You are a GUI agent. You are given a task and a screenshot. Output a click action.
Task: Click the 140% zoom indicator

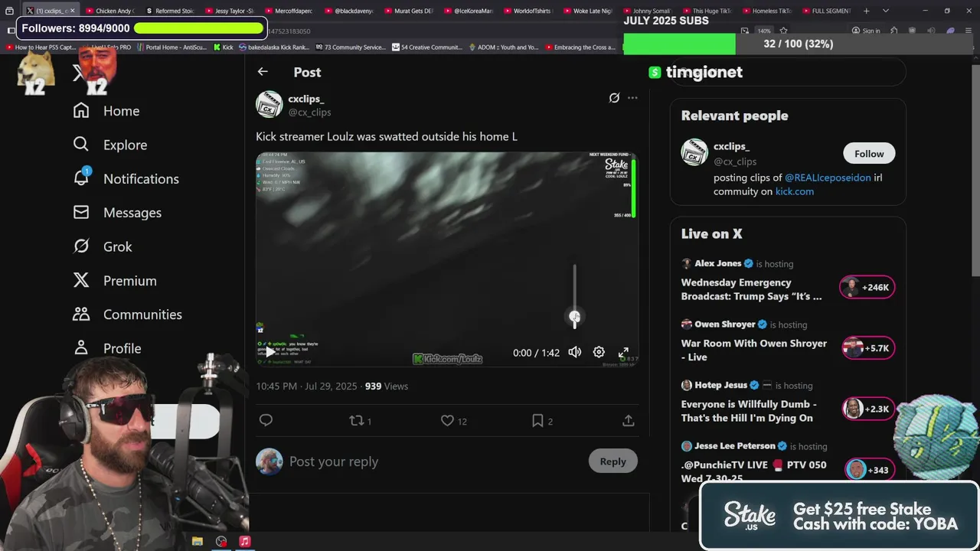[764, 31]
